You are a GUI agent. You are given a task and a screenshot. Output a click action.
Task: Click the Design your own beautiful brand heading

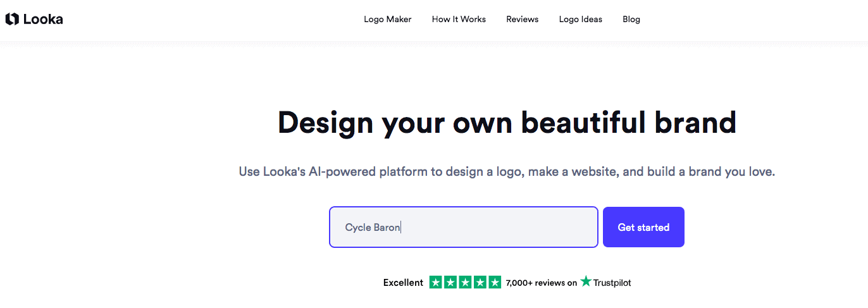[507, 123]
